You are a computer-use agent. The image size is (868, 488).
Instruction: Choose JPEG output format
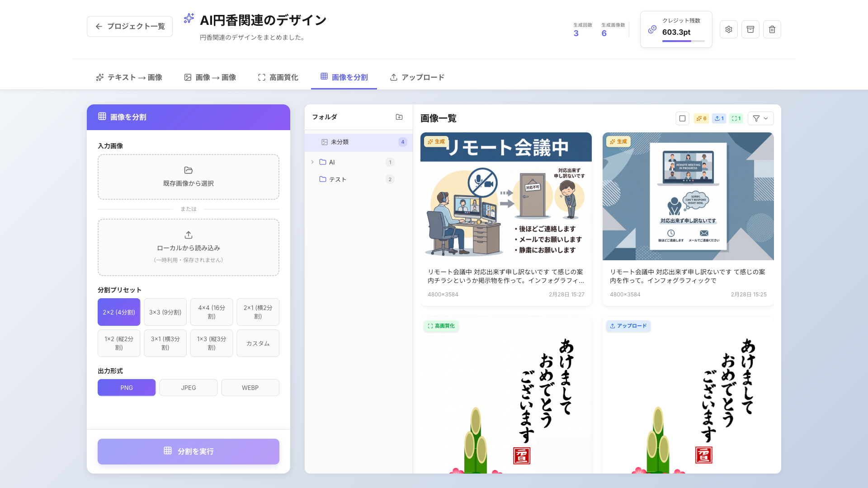point(188,388)
